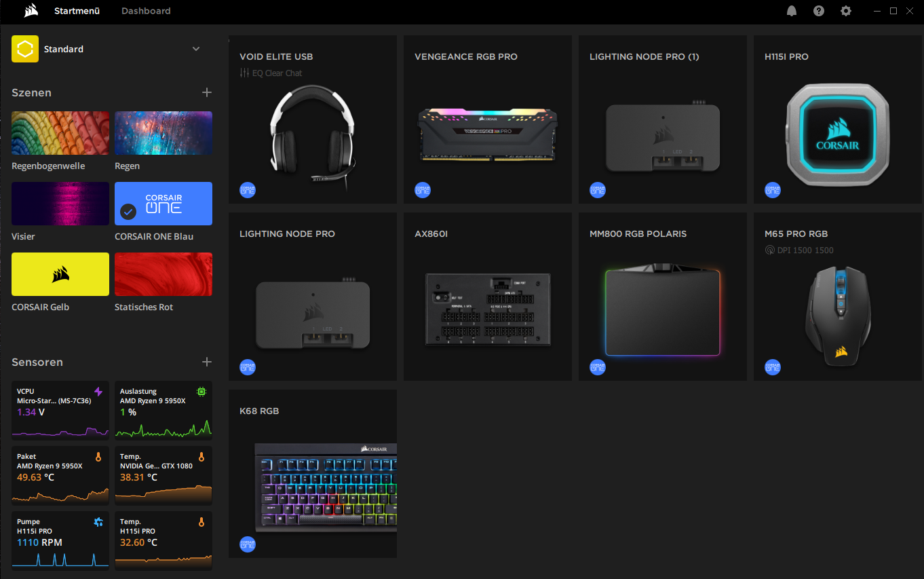Select the Startmenü menu item
Image resolution: width=924 pixels, height=579 pixels.
[x=77, y=11]
